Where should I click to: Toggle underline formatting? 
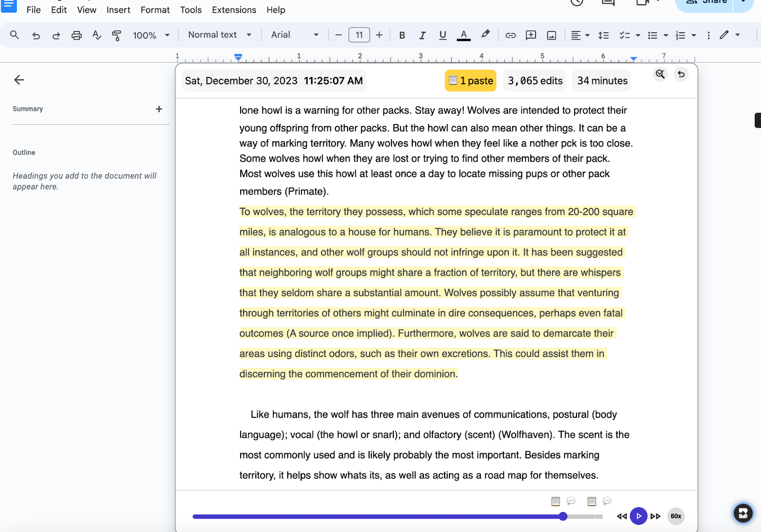pyautogui.click(x=442, y=35)
